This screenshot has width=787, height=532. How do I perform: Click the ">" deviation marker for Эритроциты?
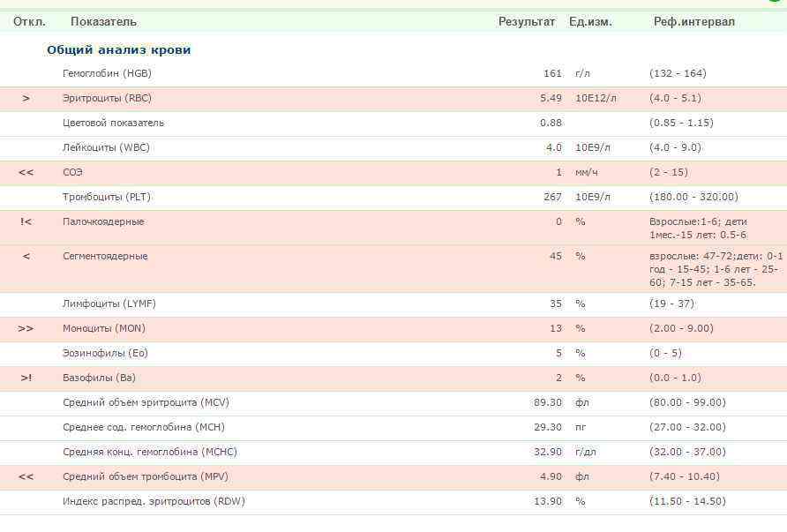click(26, 98)
